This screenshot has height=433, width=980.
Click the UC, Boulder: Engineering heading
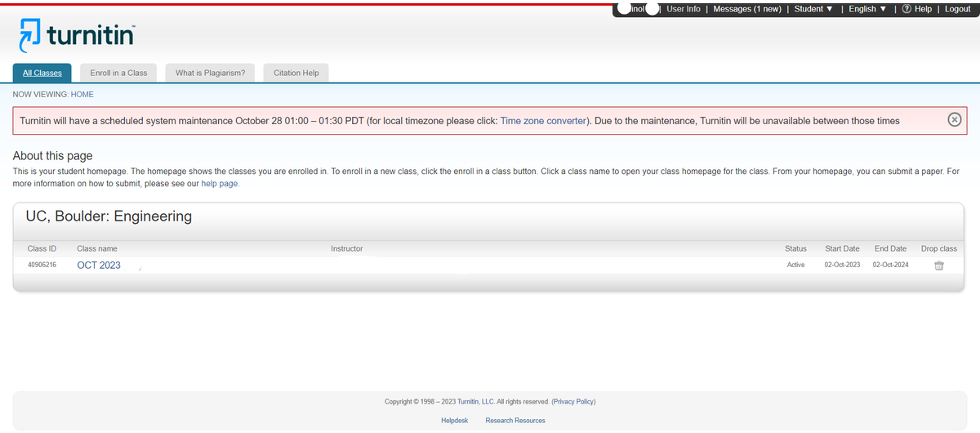click(109, 216)
